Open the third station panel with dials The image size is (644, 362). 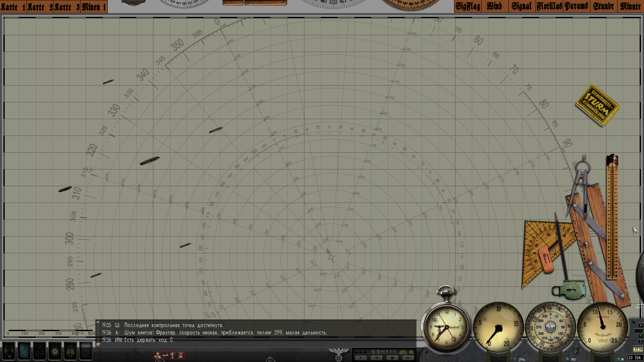[40, 351]
